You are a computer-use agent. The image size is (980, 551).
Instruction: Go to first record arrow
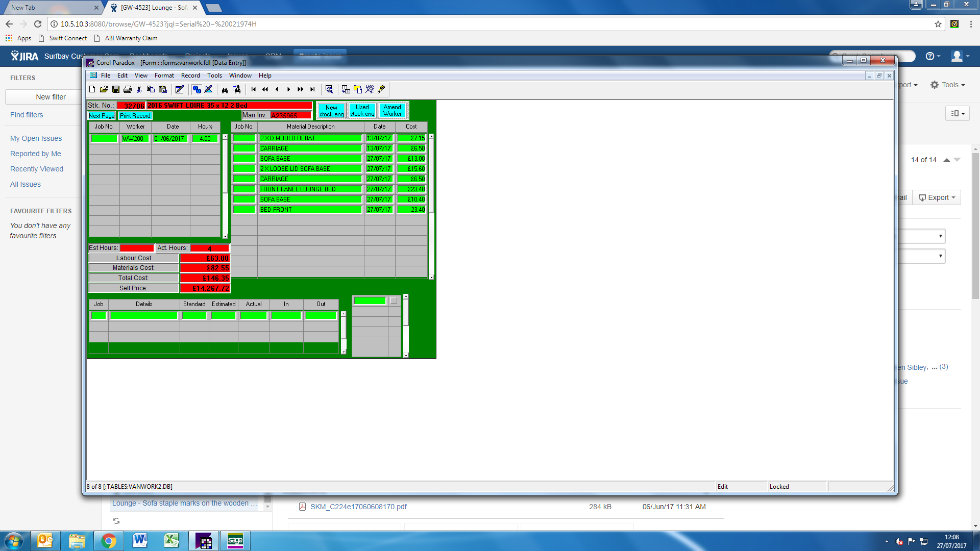coord(254,89)
